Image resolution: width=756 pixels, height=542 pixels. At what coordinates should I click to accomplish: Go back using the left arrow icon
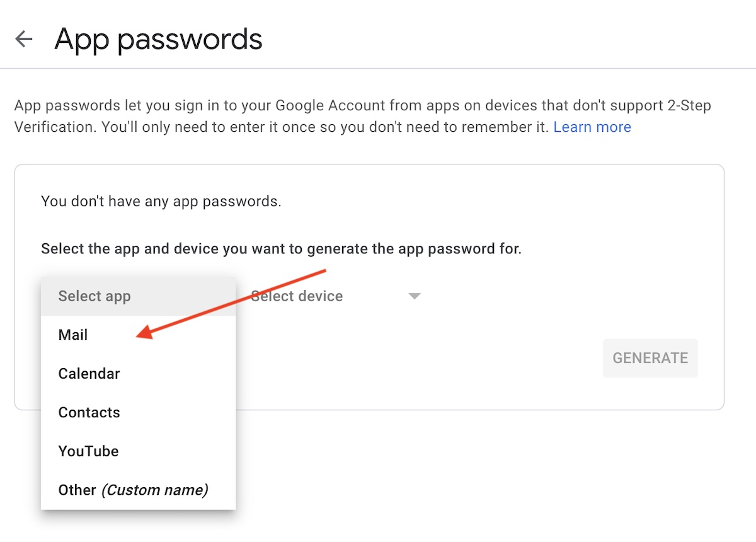[24, 39]
